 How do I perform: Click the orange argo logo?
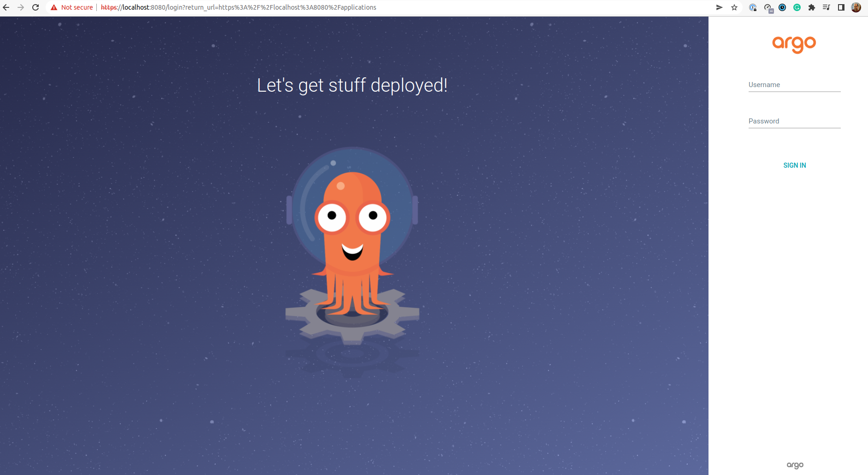[794, 44]
